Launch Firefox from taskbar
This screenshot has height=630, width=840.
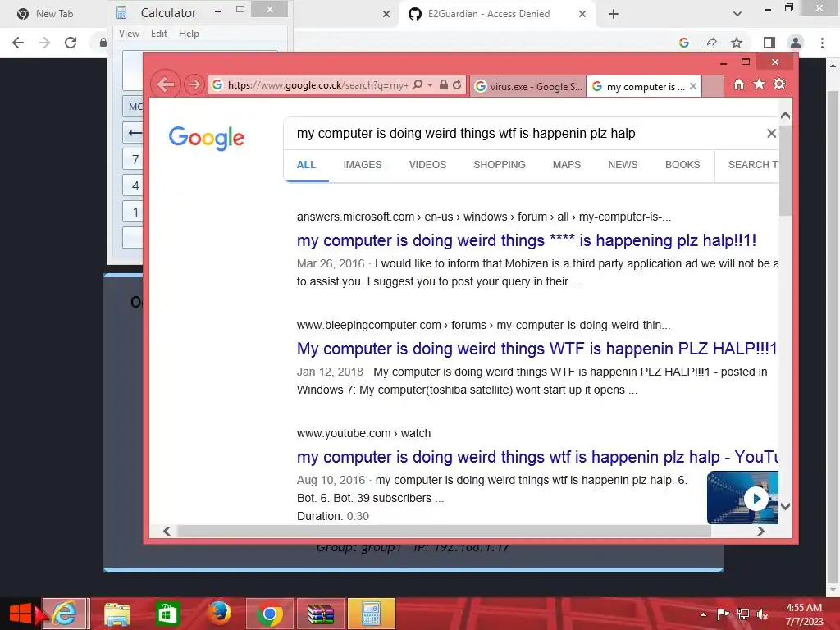(219, 614)
